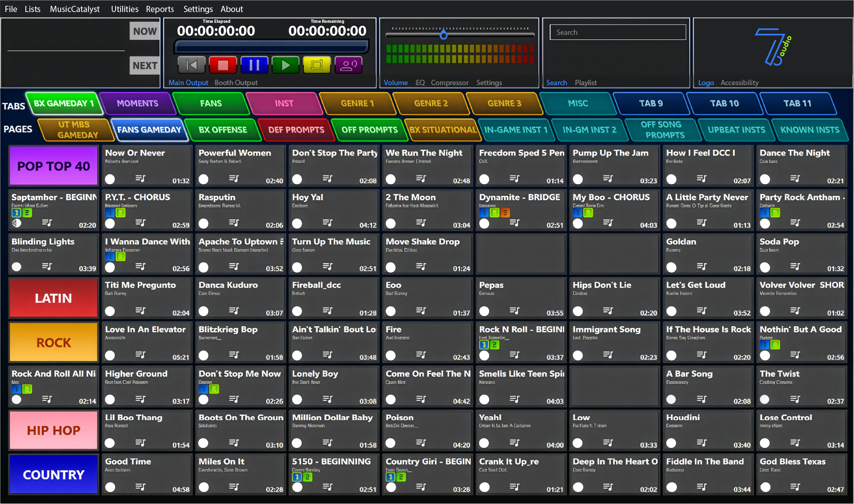Image resolution: width=854 pixels, height=504 pixels.
Task: Open the File menu
Action: [11, 9]
